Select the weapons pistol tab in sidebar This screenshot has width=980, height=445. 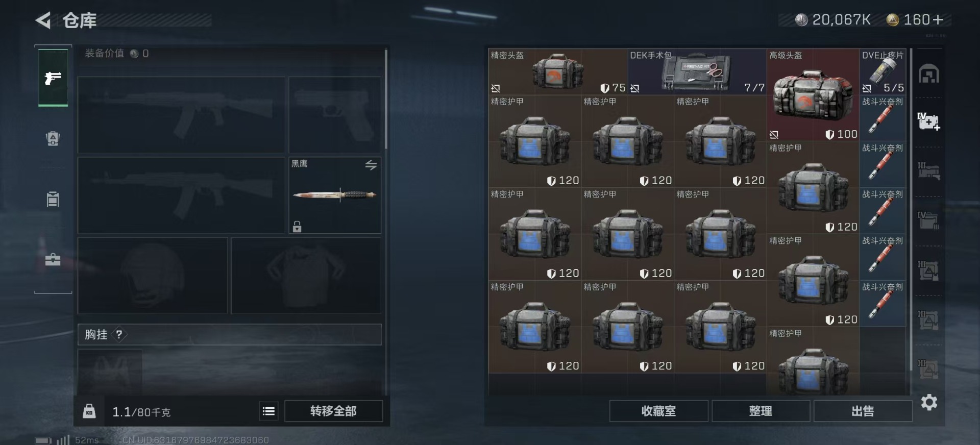pos(53,78)
